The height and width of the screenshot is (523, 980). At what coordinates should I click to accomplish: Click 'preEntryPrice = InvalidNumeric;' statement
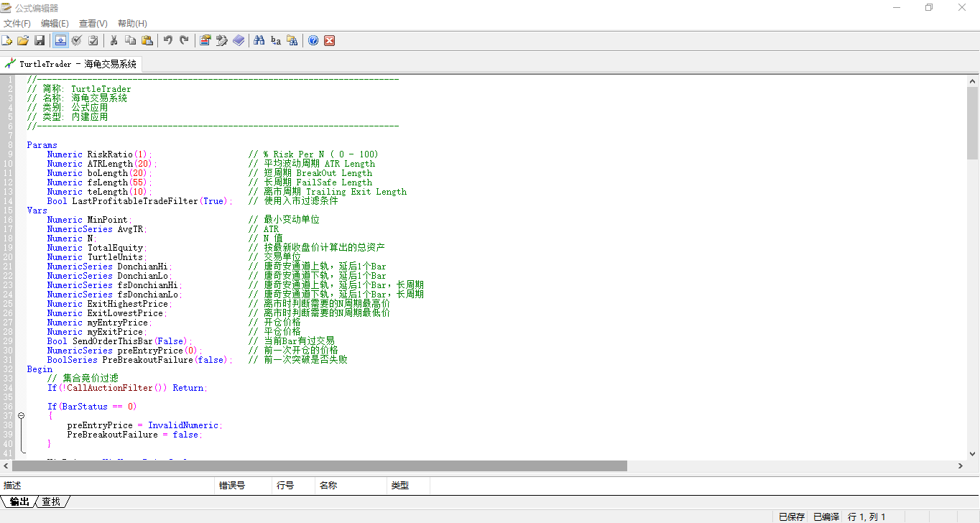tap(145, 425)
